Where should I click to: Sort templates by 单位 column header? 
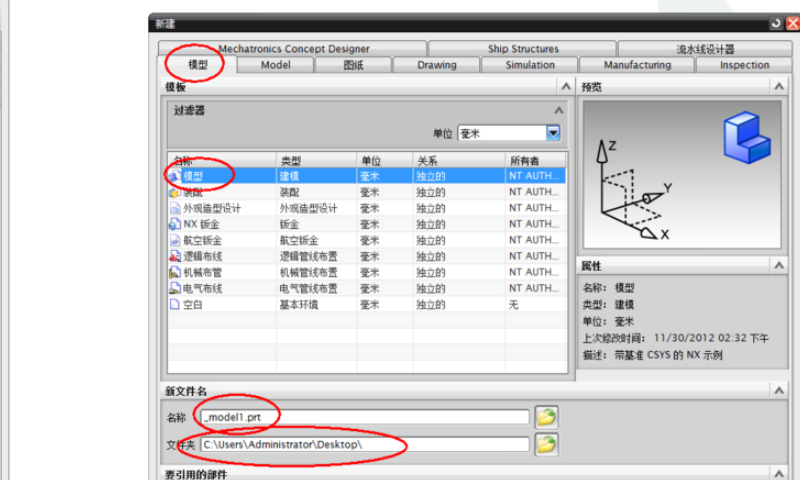385,161
